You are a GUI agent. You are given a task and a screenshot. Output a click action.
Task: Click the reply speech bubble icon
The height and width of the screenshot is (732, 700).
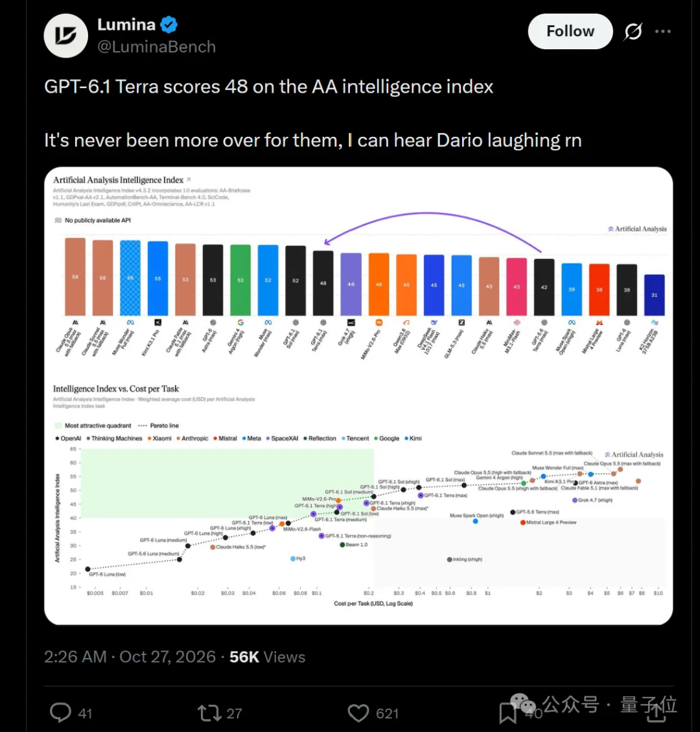point(61,713)
